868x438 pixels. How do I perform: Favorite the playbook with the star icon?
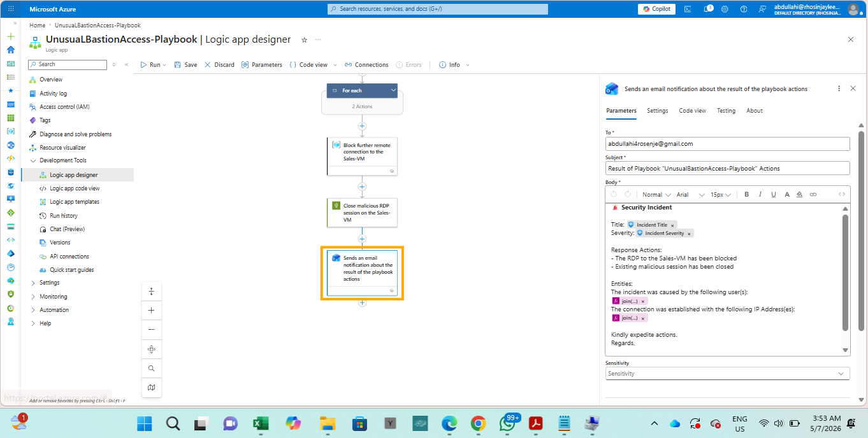coord(304,40)
